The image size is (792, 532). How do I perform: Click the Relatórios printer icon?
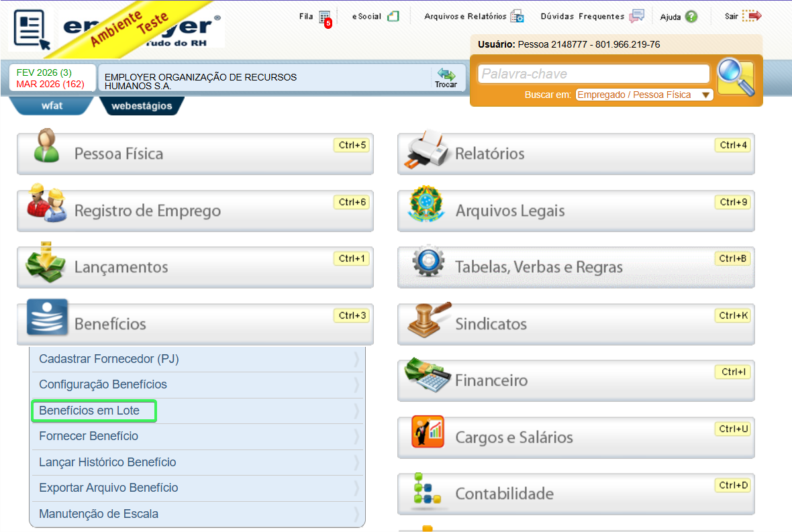coord(426,150)
